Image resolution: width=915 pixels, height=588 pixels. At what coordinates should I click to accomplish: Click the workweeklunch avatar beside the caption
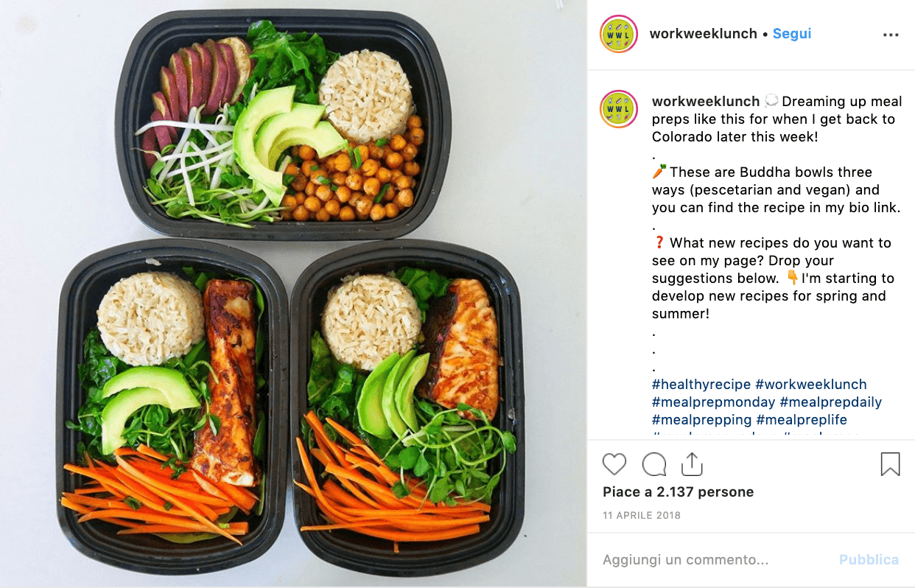pos(619,109)
